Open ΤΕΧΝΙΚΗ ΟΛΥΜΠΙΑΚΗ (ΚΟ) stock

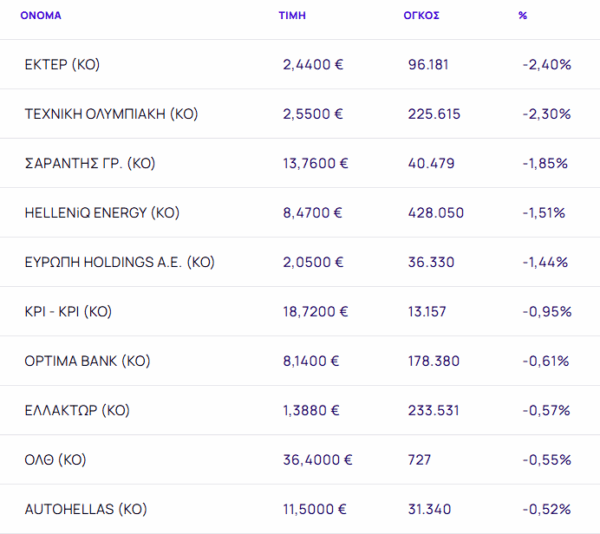111,114
